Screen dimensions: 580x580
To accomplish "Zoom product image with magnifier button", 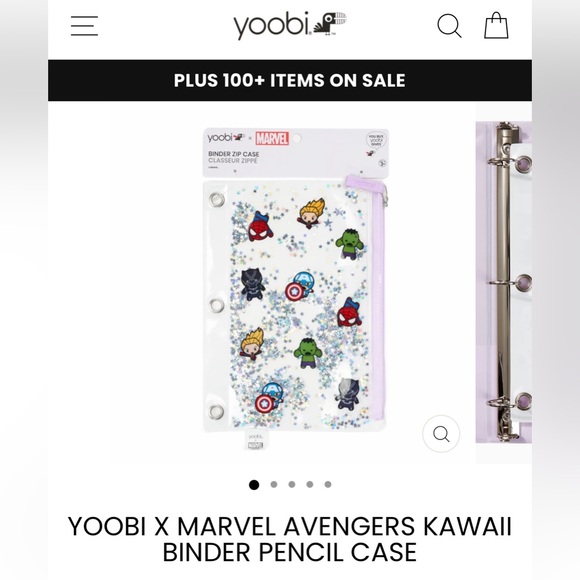I will pos(441,434).
